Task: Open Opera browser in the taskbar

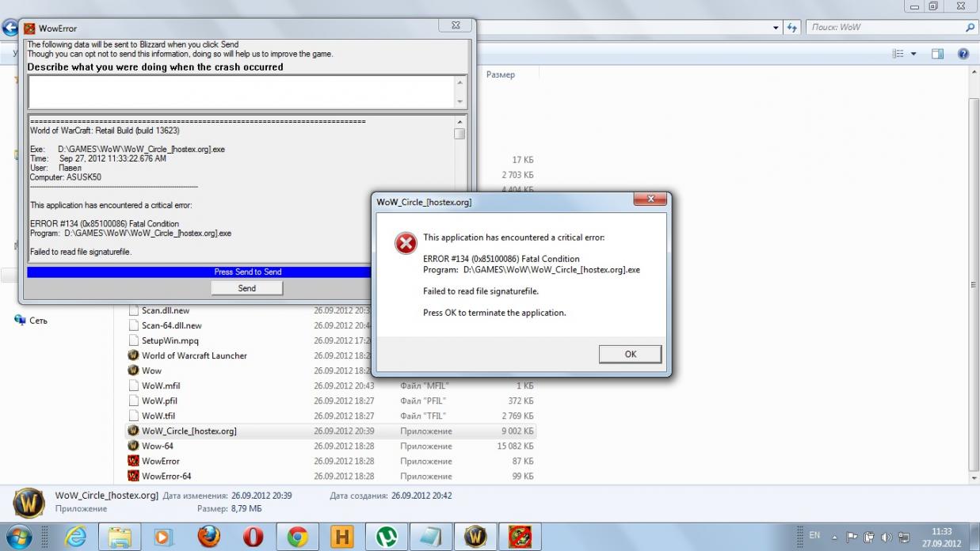Action: (253, 537)
